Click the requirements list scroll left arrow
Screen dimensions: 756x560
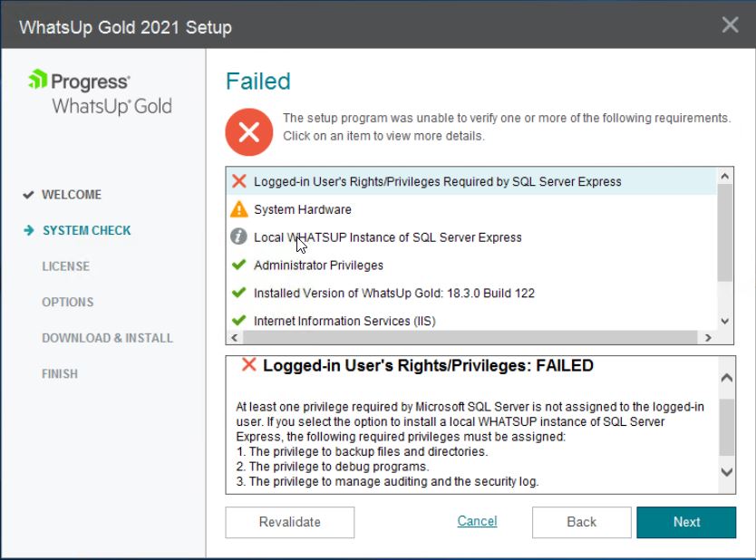[x=234, y=337]
